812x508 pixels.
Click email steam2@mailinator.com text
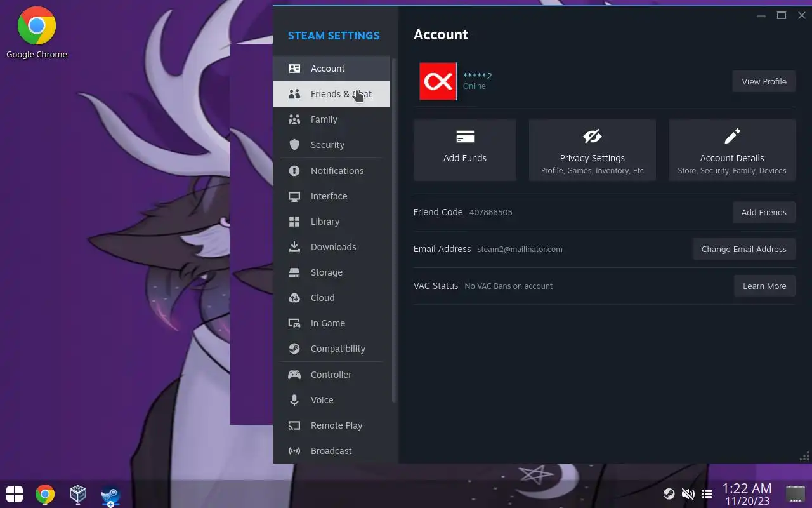tap(520, 250)
